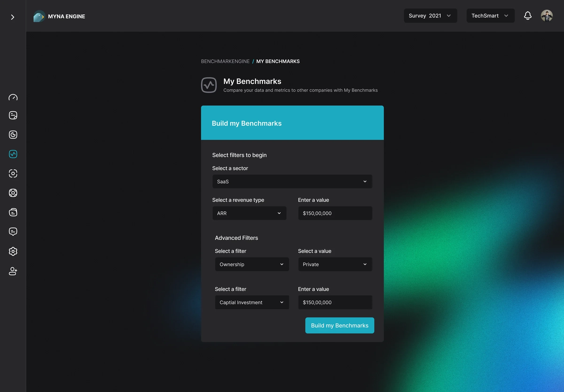This screenshot has height=392, width=564.
Task: Click the revenue value field under ARR row
Action: [x=335, y=213]
